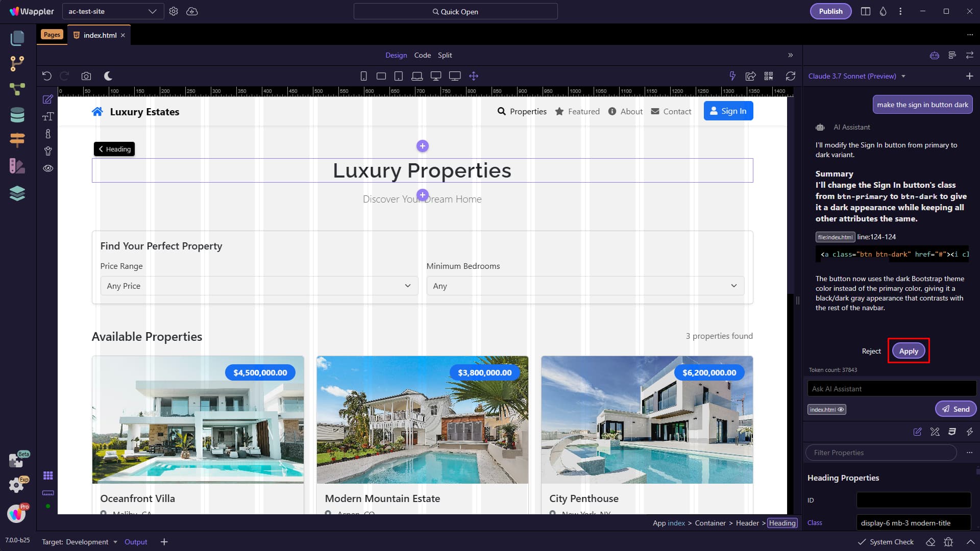The image size is (980, 551).
Task: Select the desktop monitor viewport icon
Action: point(436,76)
